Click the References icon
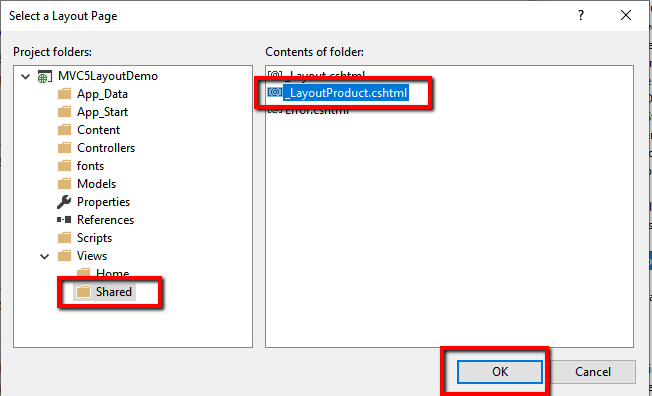 coord(64,220)
